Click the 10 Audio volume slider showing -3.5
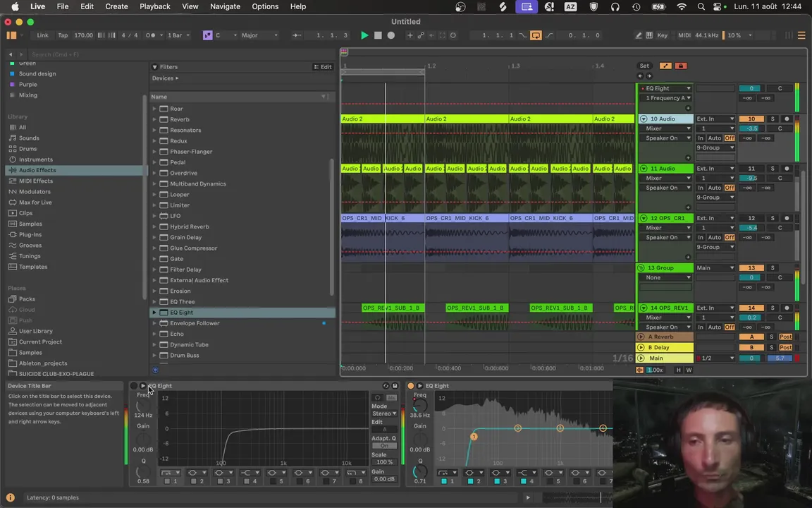Viewport: 812px width, 508px height. click(751, 128)
